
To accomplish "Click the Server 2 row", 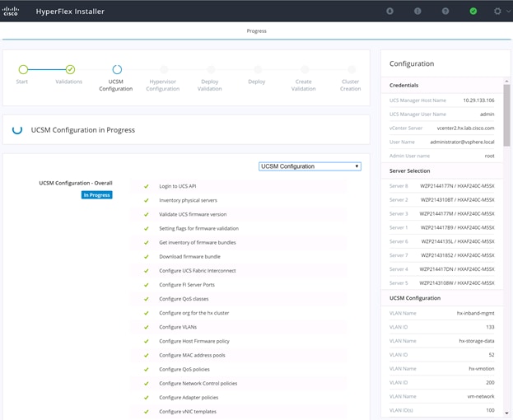I will [441, 199].
